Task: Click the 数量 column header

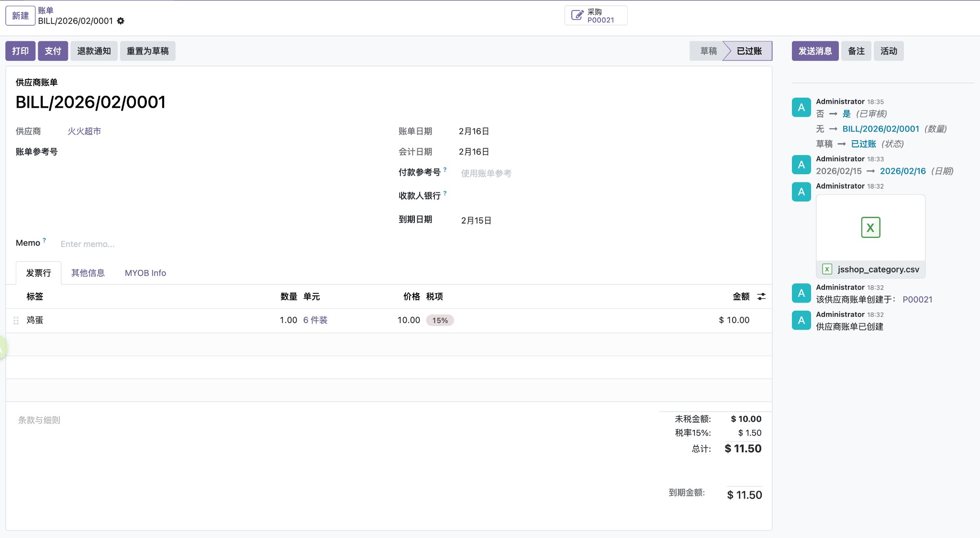Action: [289, 297]
